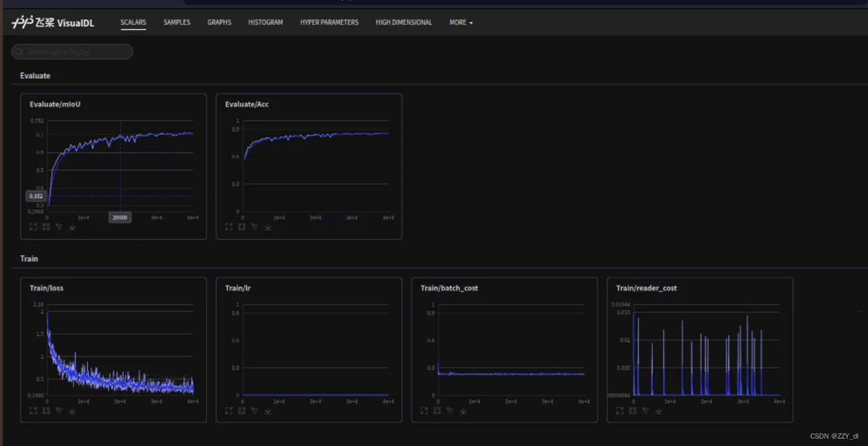This screenshot has width=868, height=446.
Task: Reset zoom on the Evaluate/mIoU chart
Action: tap(46, 227)
